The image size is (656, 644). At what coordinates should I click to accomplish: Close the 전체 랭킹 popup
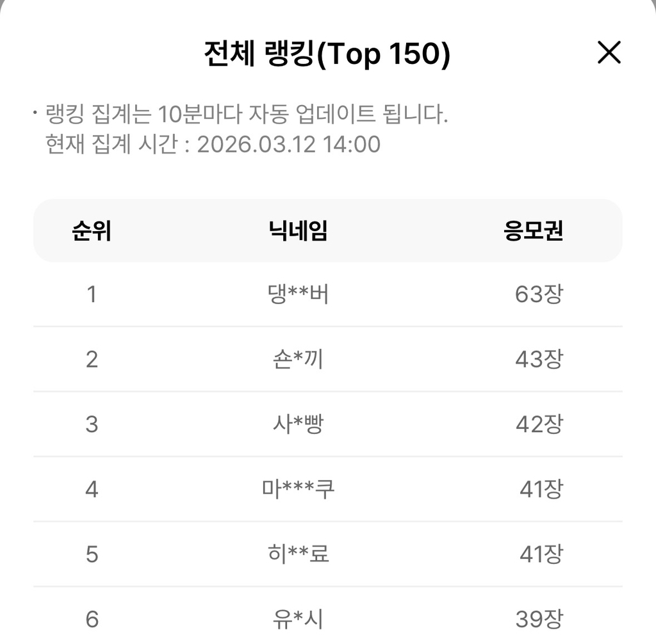point(609,52)
